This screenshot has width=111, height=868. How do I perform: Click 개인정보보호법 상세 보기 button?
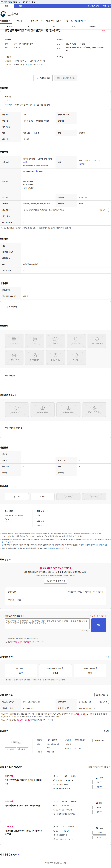[55, 581]
